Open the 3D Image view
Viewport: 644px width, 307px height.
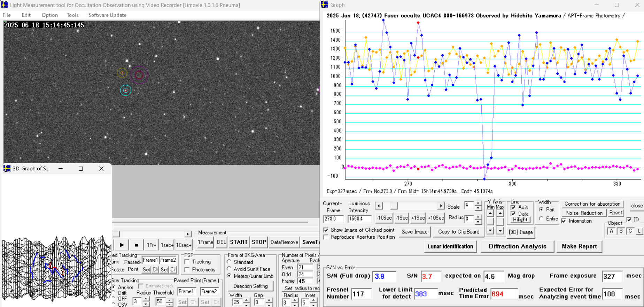pyautogui.click(x=521, y=232)
